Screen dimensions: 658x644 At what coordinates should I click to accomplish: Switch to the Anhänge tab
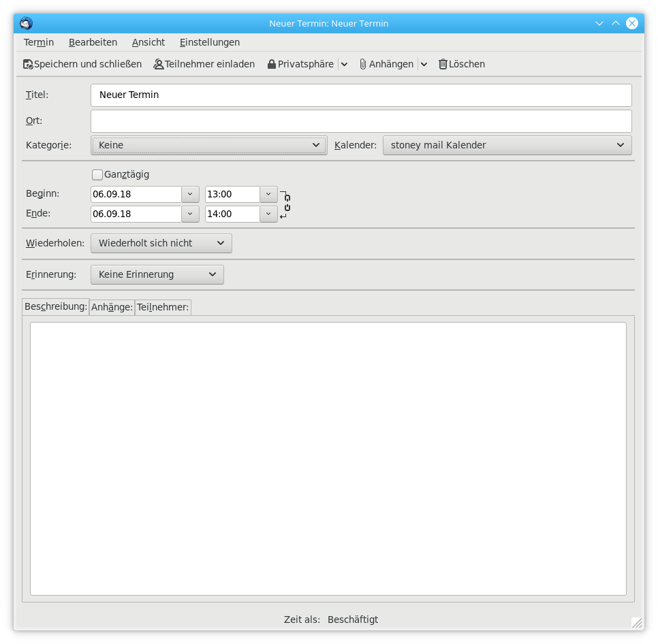coord(112,307)
